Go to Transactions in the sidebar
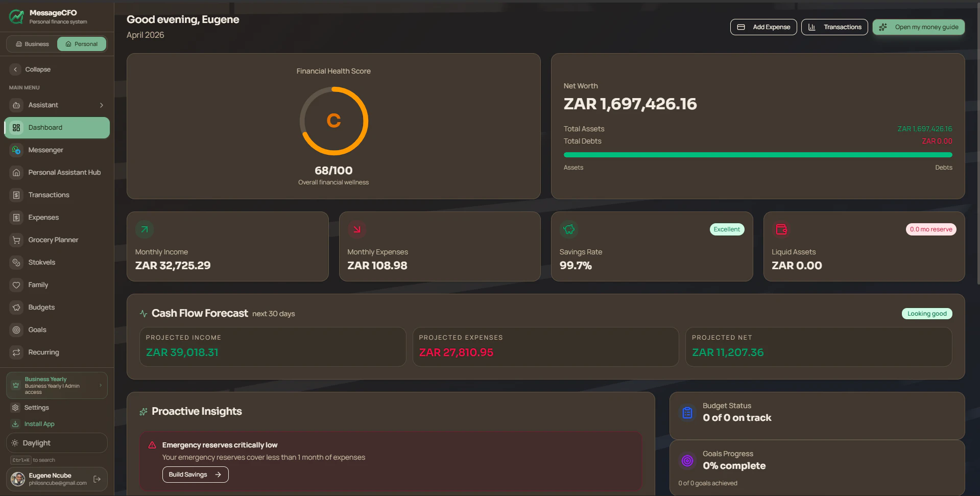Image resolution: width=980 pixels, height=496 pixels. pos(49,195)
